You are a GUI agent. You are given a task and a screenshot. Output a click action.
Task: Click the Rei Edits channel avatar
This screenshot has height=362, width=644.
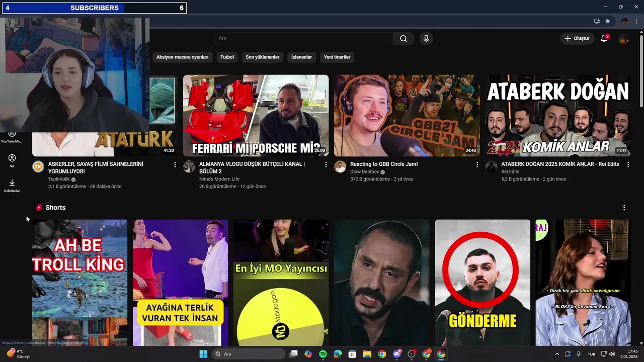[x=492, y=167]
